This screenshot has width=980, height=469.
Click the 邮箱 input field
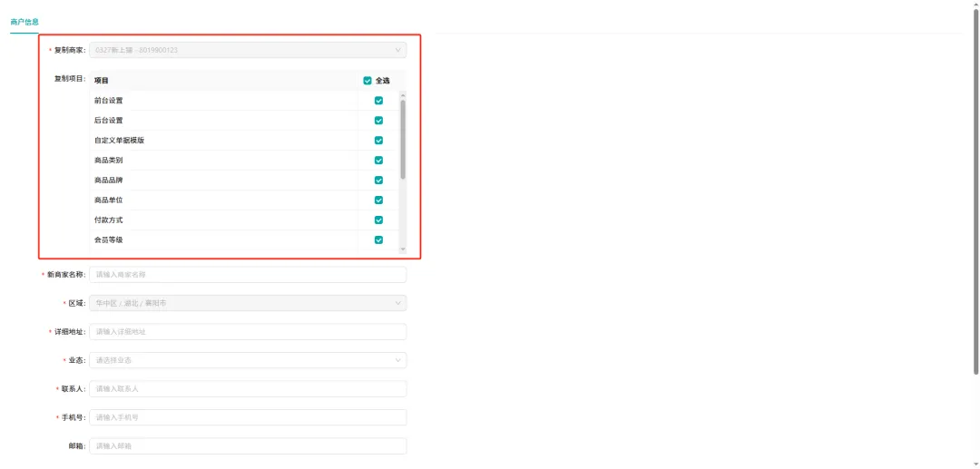pos(247,446)
